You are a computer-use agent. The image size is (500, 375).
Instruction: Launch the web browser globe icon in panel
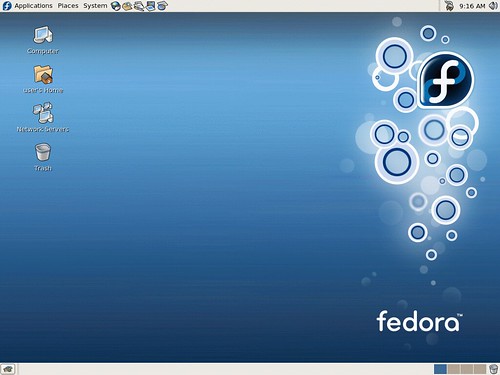pyautogui.click(x=116, y=6)
